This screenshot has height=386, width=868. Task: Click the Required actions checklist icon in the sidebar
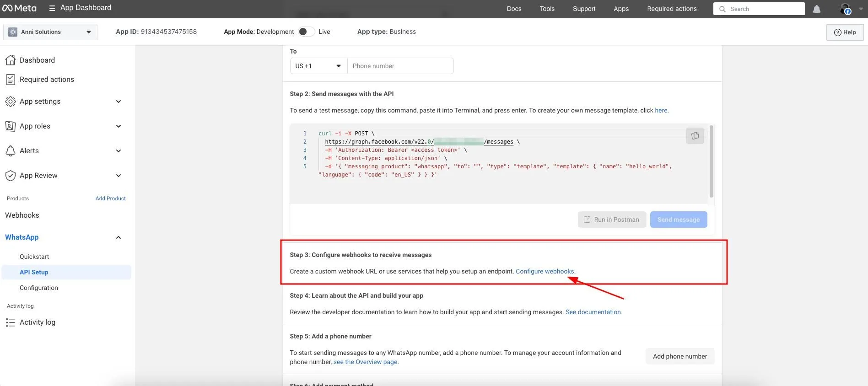[x=11, y=80]
